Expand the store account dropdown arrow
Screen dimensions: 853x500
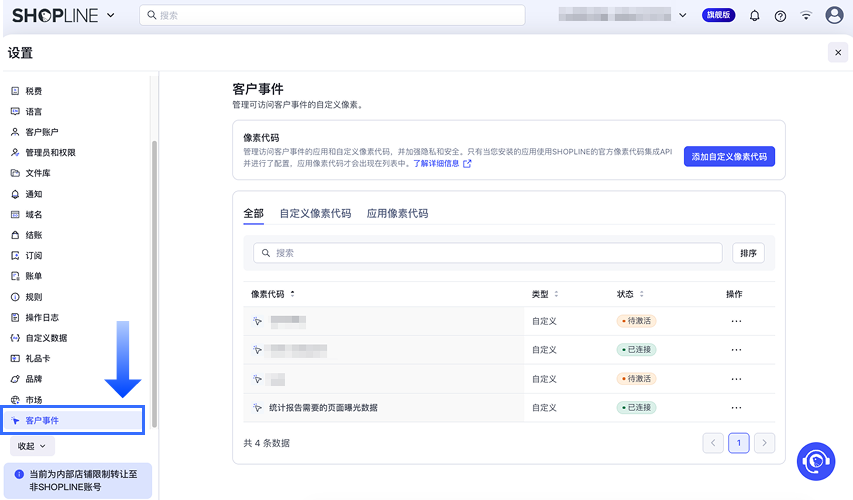tap(683, 16)
